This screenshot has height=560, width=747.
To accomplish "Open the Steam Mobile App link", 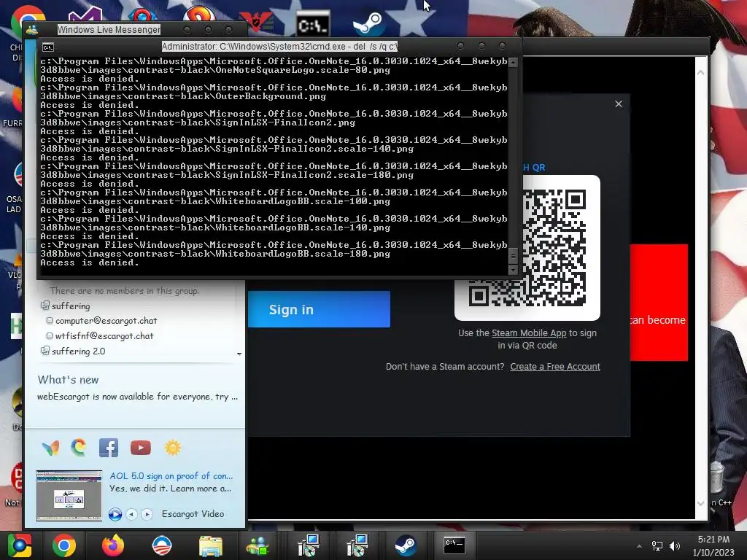I will pos(529,332).
